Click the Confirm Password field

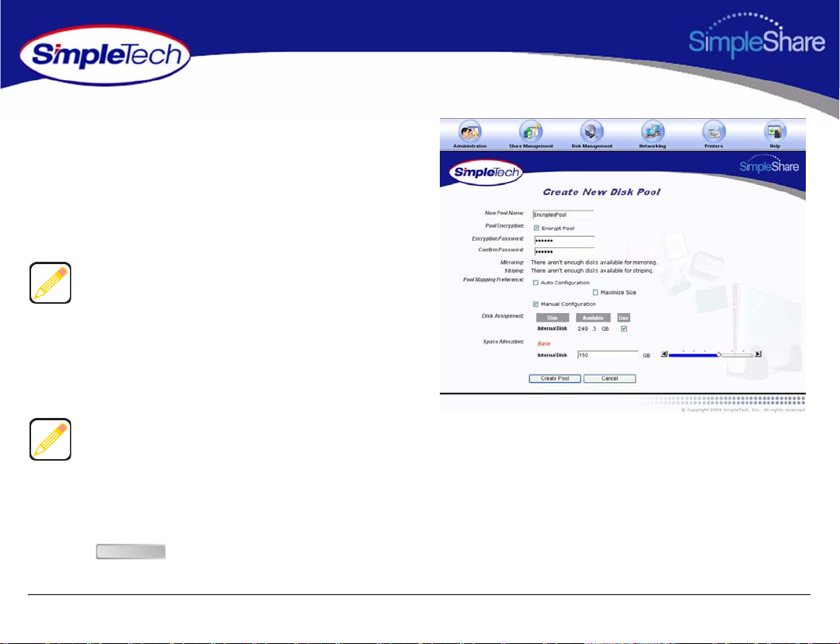(x=565, y=251)
